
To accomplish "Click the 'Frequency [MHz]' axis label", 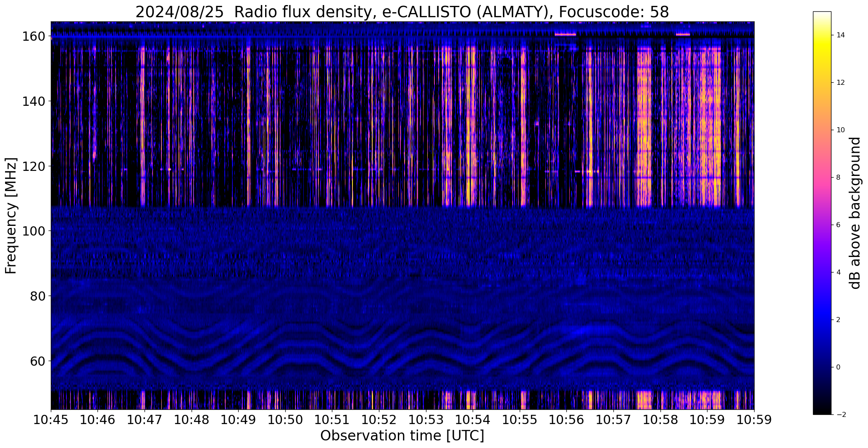I will (11, 215).
